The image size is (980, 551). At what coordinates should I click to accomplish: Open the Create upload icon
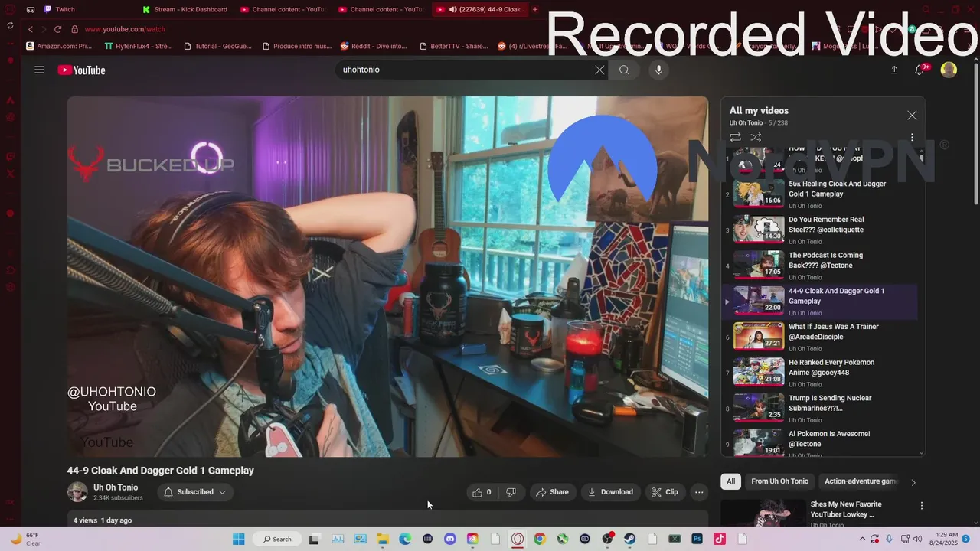(x=893, y=70)
